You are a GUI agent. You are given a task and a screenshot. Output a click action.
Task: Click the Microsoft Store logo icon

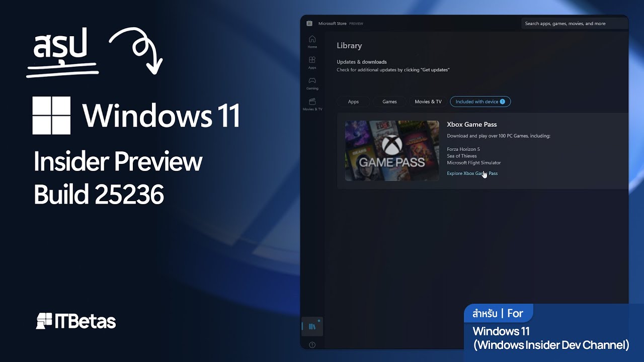[309, 24]
